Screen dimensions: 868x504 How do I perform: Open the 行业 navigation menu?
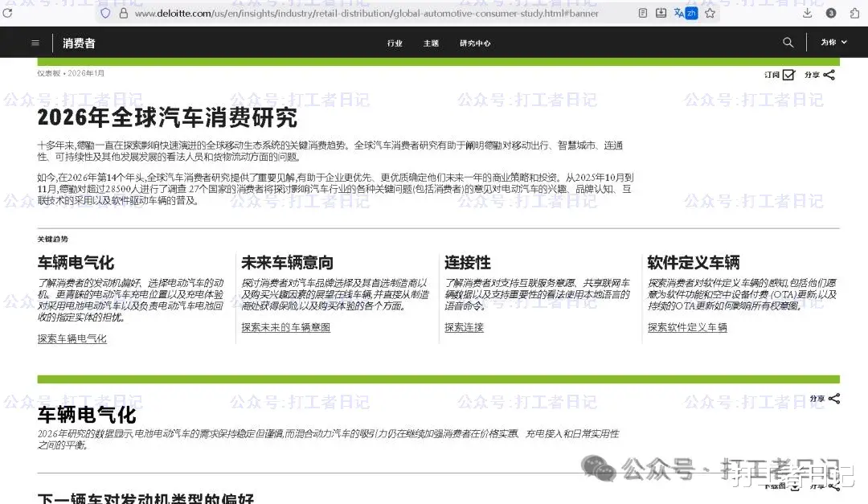(x=395, y=43)
